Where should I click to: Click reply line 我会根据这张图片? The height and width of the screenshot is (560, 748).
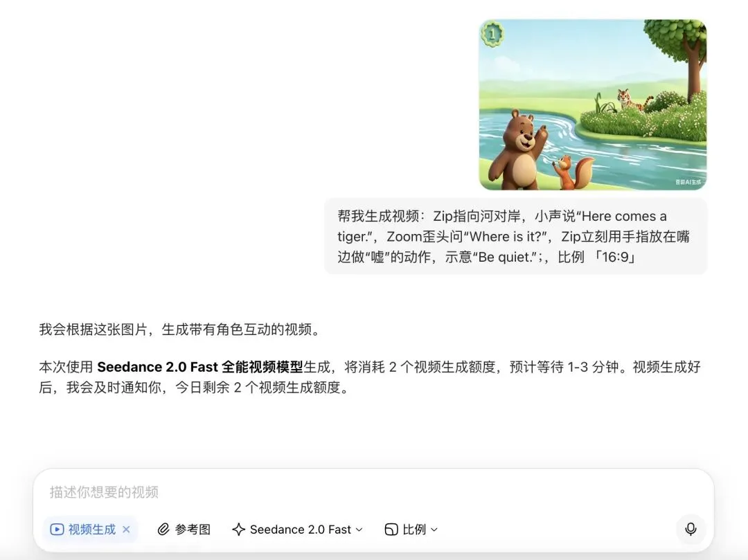tap(181, 329)
